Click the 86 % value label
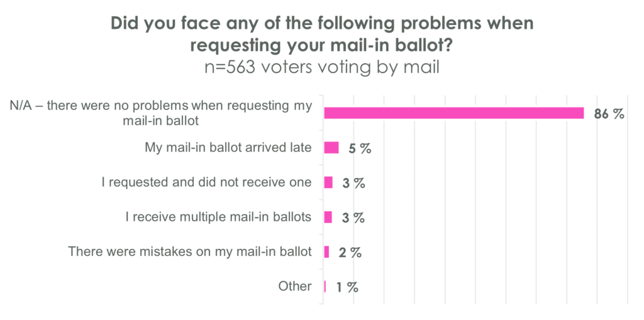Viewport: 644px width, 320px height. pos(609,114)
